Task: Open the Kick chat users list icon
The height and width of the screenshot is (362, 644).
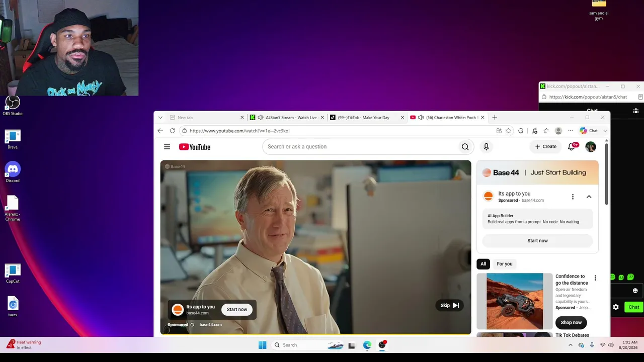Action: pos(636,111)
